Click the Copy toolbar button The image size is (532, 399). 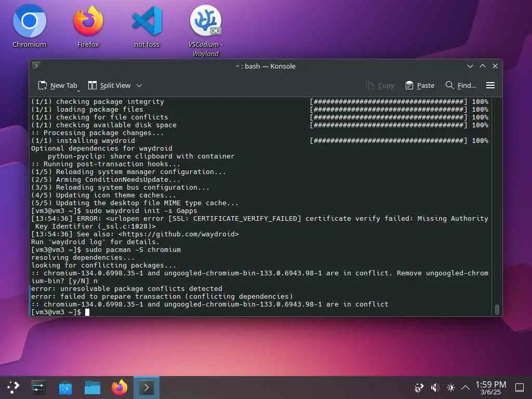380,86
